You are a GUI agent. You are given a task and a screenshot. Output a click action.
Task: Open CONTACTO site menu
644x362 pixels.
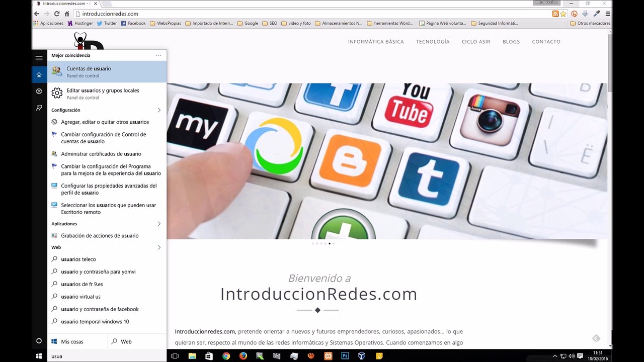(546, 42)
